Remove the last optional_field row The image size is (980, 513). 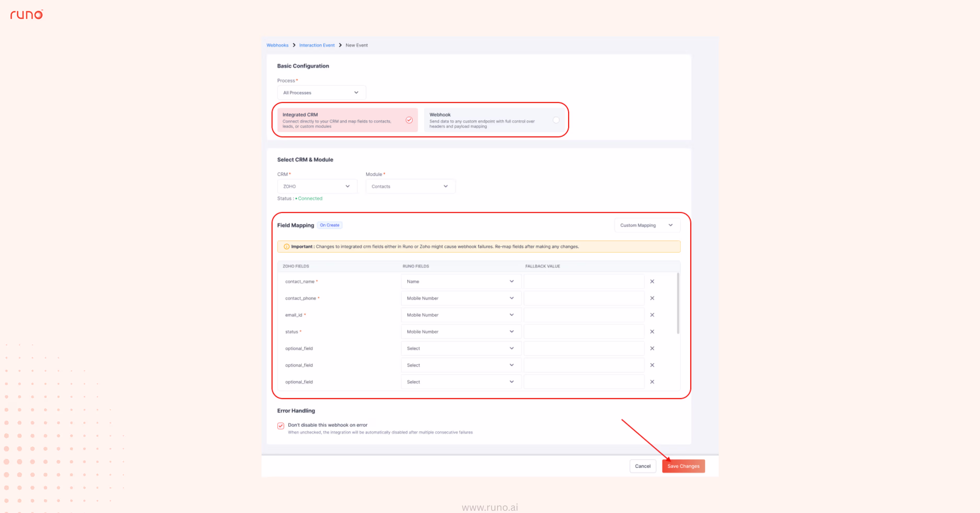[652, 382]
